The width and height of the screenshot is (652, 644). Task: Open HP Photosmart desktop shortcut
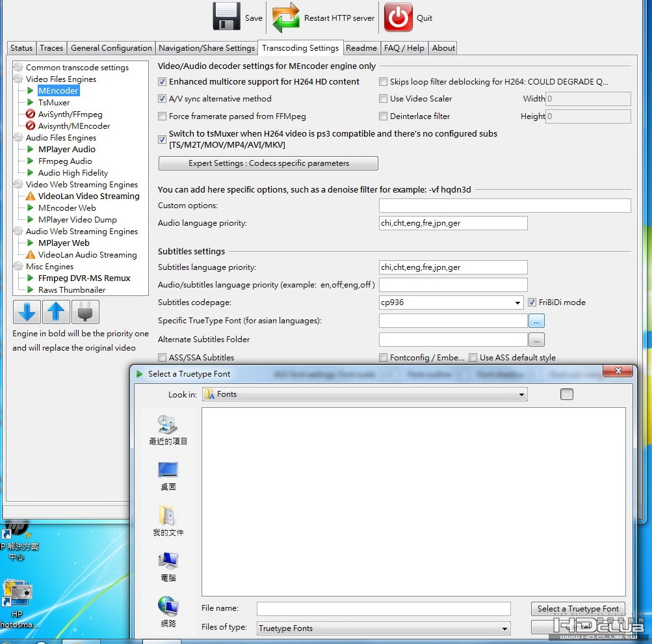click(x=18, y=604)
